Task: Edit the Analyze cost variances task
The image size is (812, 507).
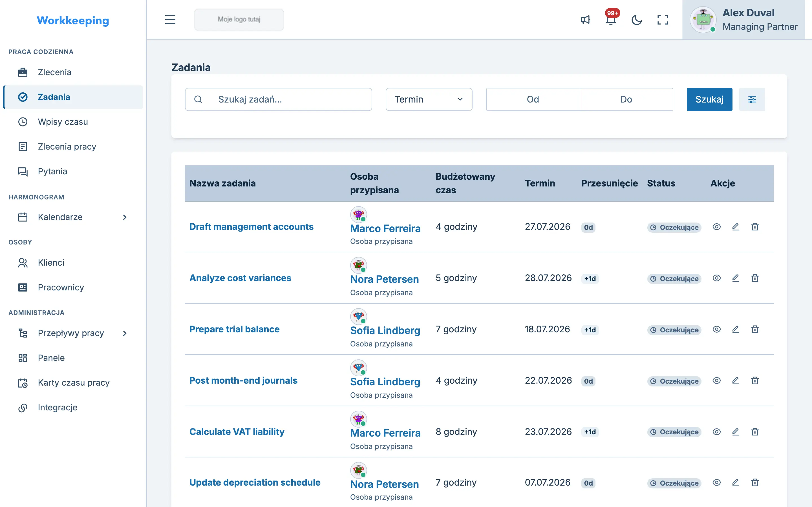Action: click(x=736, y=278)
